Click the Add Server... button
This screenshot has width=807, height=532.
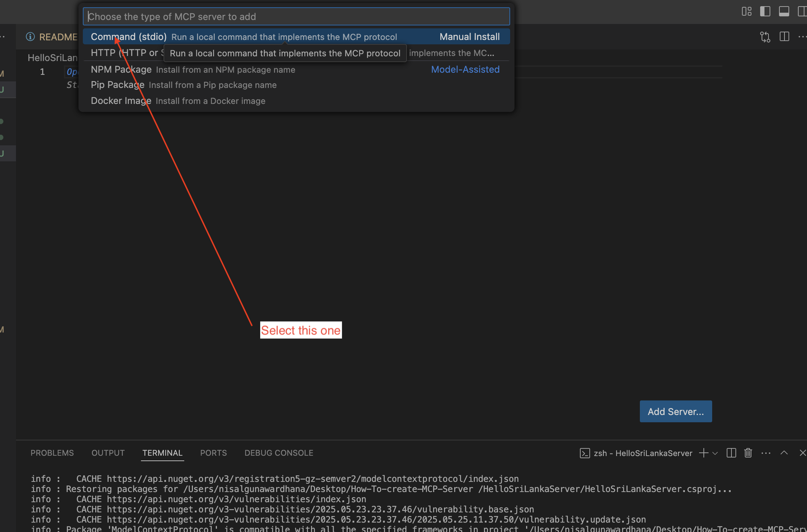675,411
